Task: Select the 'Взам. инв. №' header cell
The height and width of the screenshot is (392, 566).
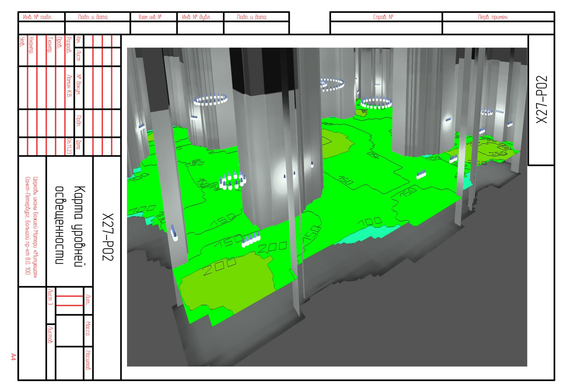Action: [150, 17]
